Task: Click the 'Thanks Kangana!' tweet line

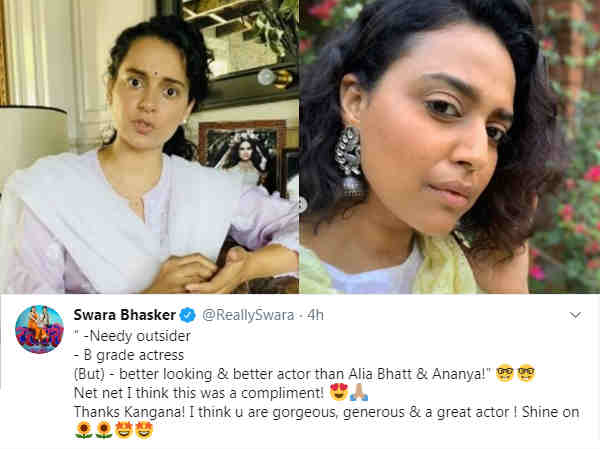Action: click(326, 412)
